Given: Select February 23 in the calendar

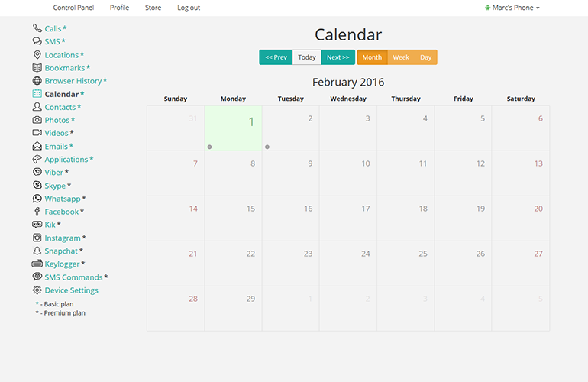Looking at the screenshot, I should [x=291, y=264].
